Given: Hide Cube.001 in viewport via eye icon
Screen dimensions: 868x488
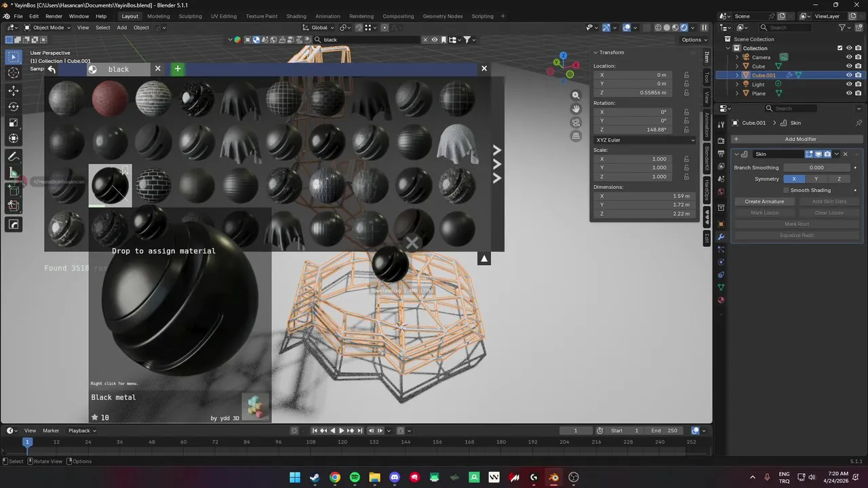Looking at the screenshot, I should [849, 75].
